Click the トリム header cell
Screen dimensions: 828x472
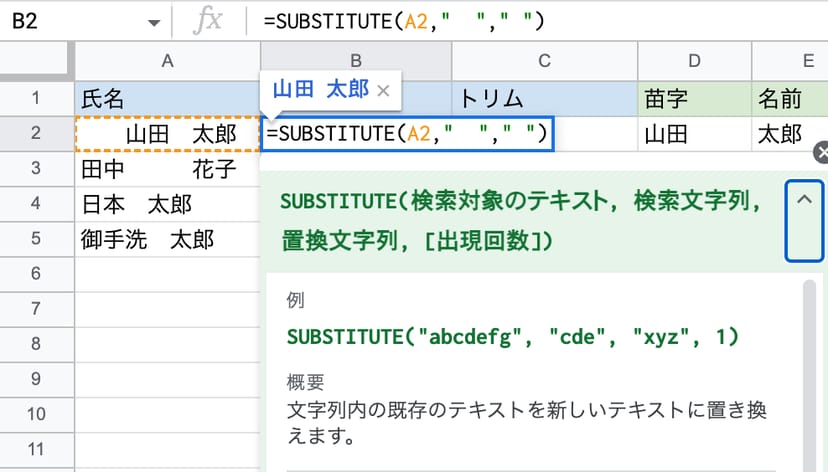[544, 98]
